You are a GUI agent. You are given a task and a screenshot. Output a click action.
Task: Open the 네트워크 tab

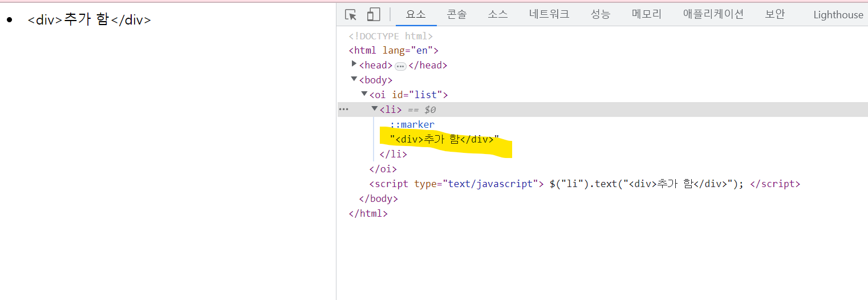point(549,14)
